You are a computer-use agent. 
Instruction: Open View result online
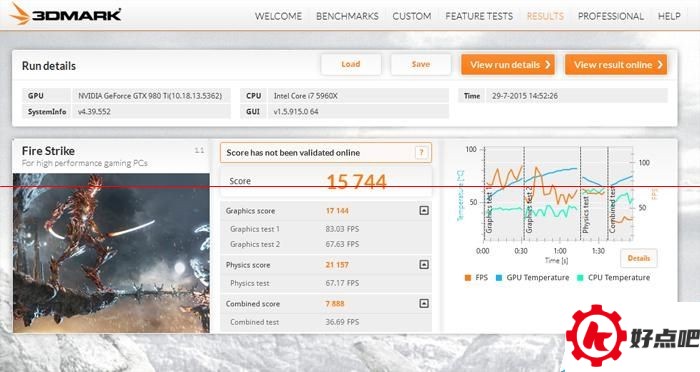[616, 65]
